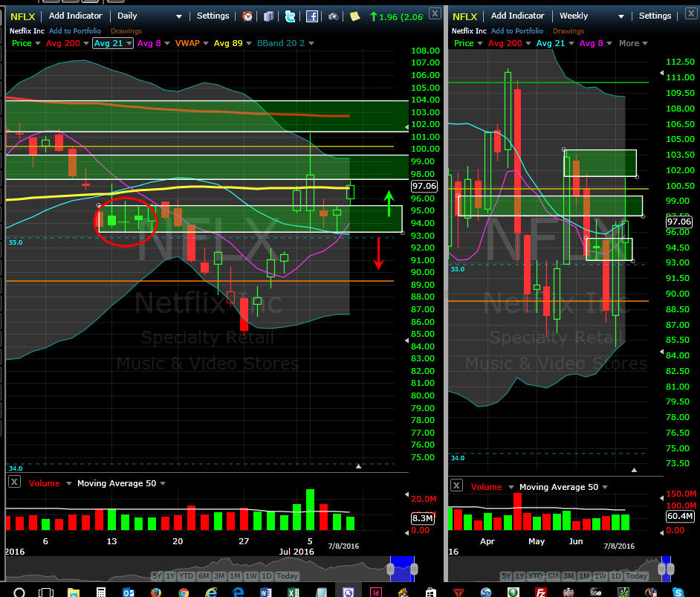Open Outlook from the taskbar
700x597 pixels.
(129, 592)
